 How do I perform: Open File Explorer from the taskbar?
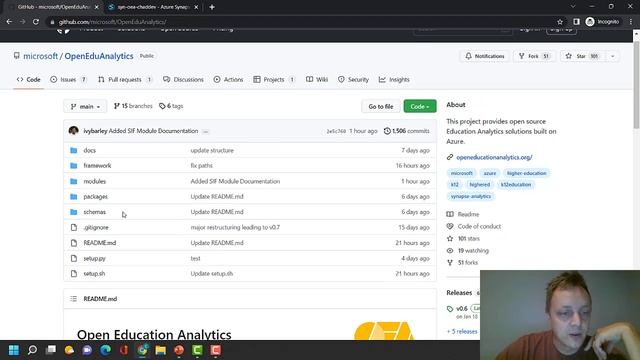pyautogui.click(x=160, y=350)
